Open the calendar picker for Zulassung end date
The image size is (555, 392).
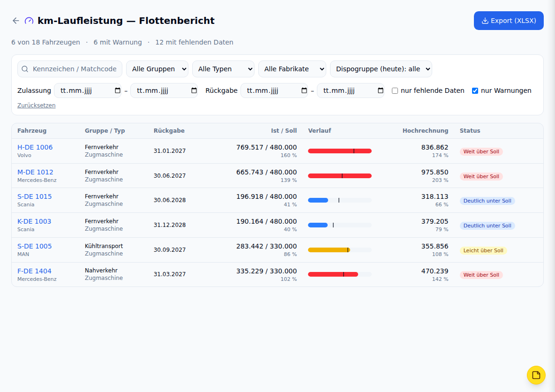[x=194, y=90]
